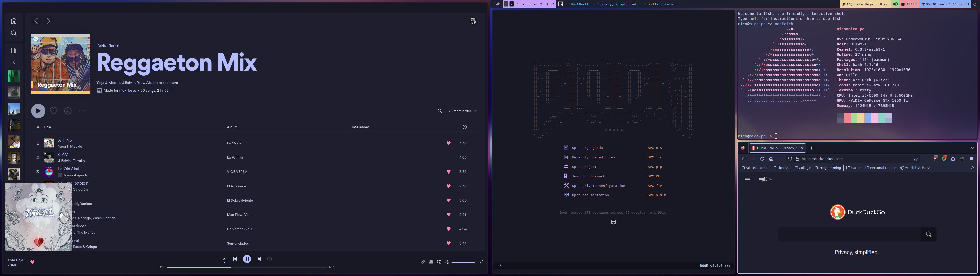Screen dimensions: 980x276
Task: Open the Firefox Extensions puzzle icon
Action: [x=953, y=159]
